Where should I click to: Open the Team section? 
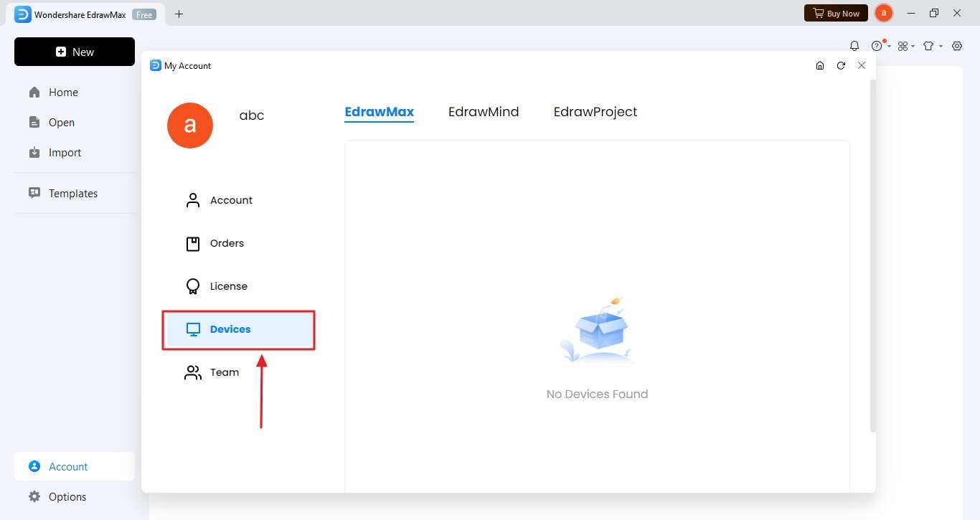click(239, 372)
